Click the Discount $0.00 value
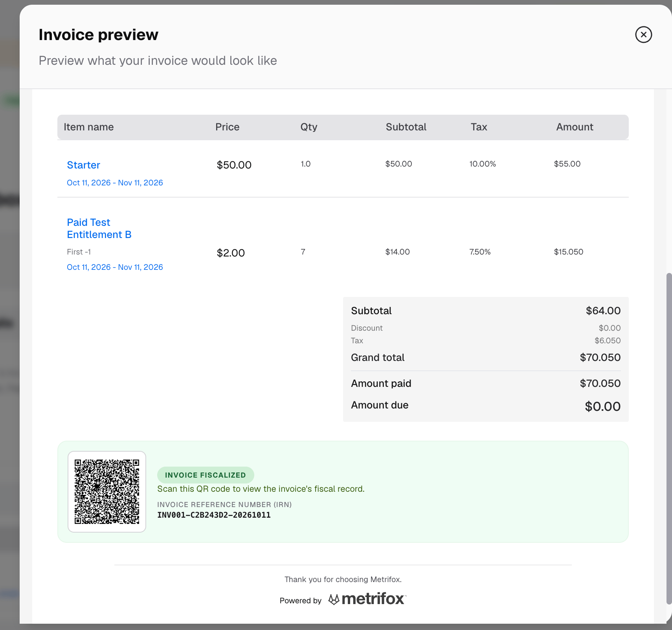Viewport: 672px width, 630px height. click(x=610, y=328)
